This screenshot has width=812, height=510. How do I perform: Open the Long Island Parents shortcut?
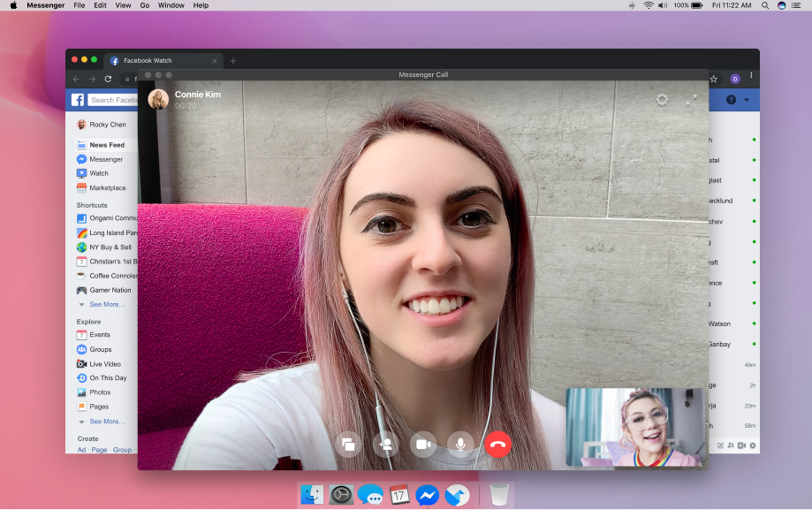click(x=107, y=232)
